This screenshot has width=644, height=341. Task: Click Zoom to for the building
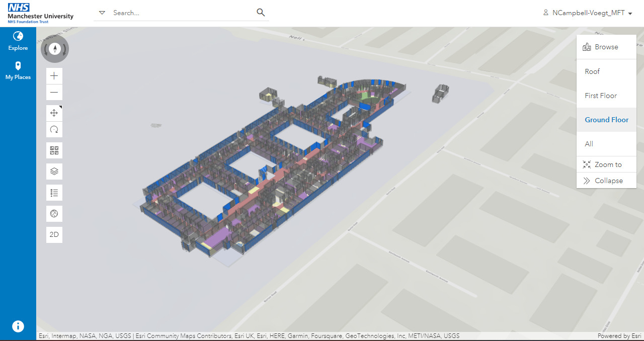tap(606, 164)
